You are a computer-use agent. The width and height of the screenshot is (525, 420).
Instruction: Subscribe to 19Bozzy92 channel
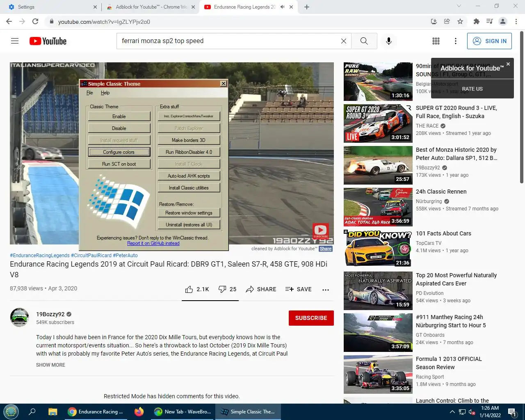coord(311,318)
